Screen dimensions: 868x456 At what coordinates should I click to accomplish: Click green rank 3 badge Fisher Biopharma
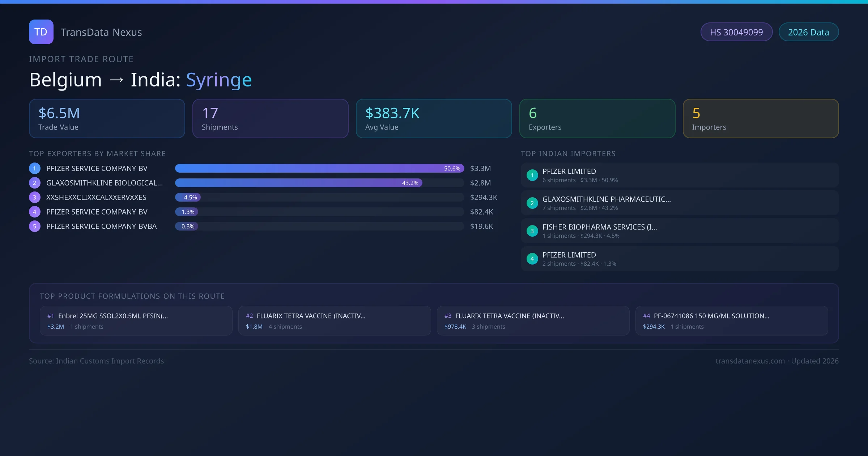point(532,231)
